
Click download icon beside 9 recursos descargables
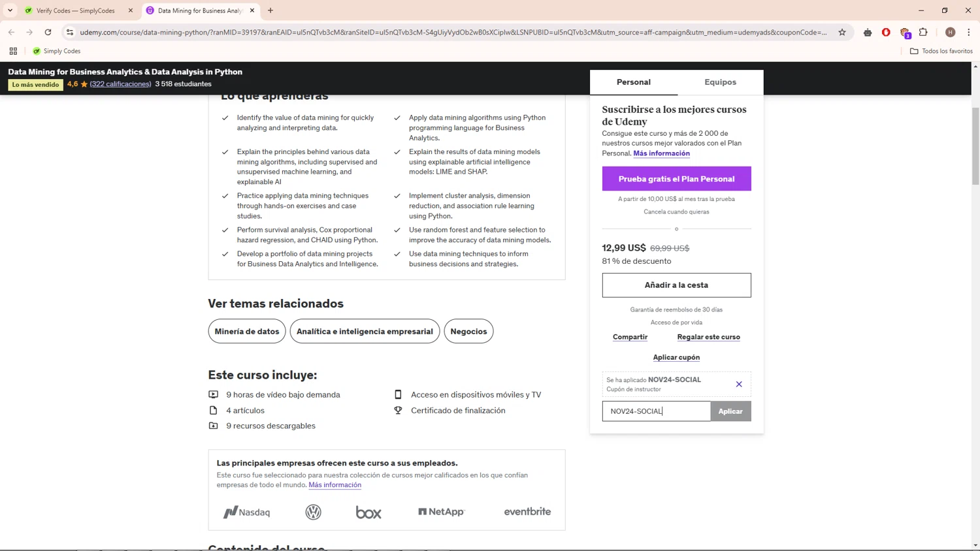click(x=213, y=426)
